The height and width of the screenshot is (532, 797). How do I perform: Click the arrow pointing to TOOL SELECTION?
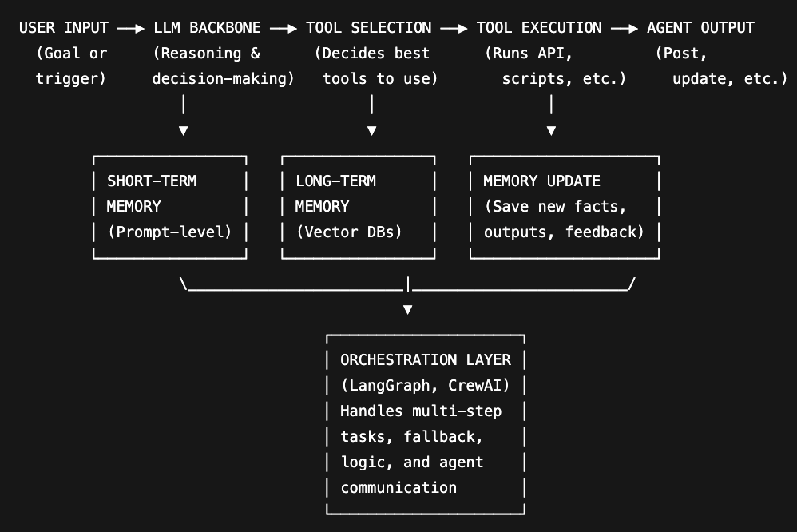coord(284,28)
